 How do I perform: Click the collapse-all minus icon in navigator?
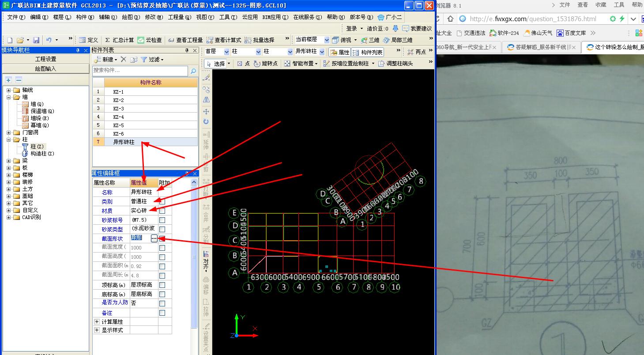click(19, 80)
